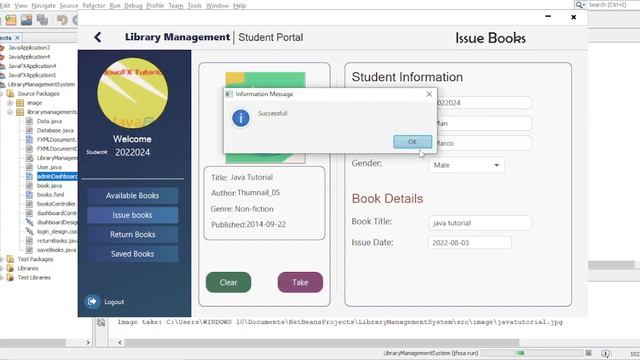This screenshot has width=640, height=360.
Task: Close the Projects tab
Action: tap(17, 38)
